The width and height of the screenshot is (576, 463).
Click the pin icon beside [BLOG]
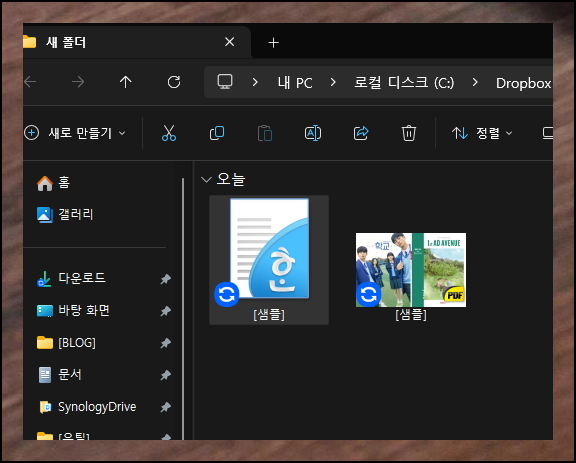[165, 343]
